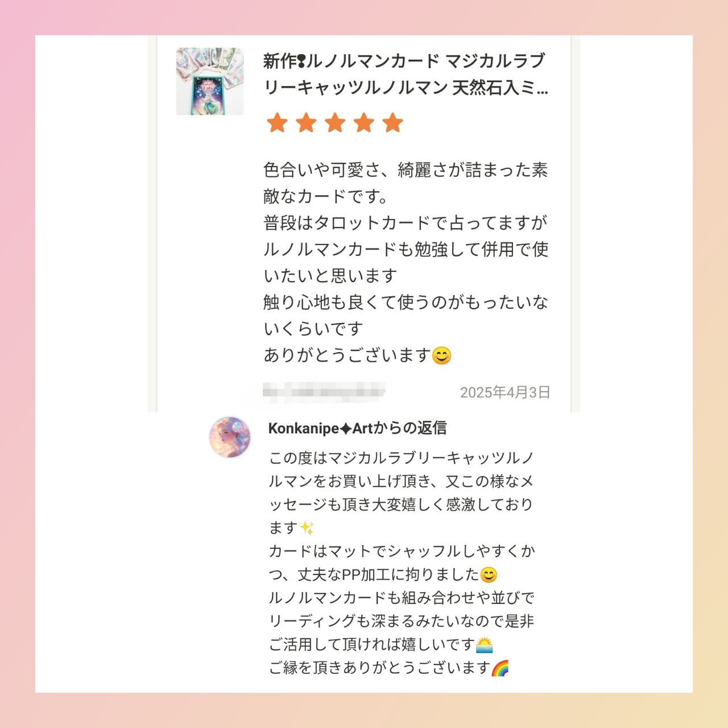Open the ルノルマンカード product title link
The width and height of the screenshot is (728, 728).
tap(405, 74)
